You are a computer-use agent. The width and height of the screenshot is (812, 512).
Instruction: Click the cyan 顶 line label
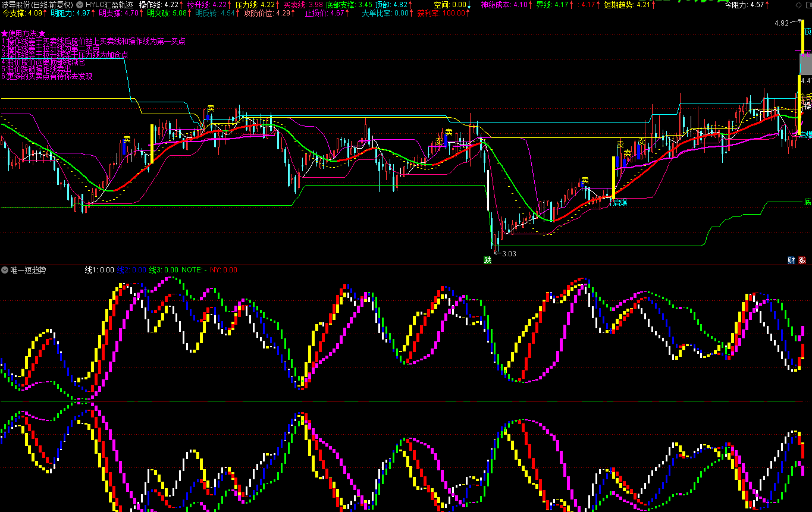pyautogui.click(x=808, y=32)
